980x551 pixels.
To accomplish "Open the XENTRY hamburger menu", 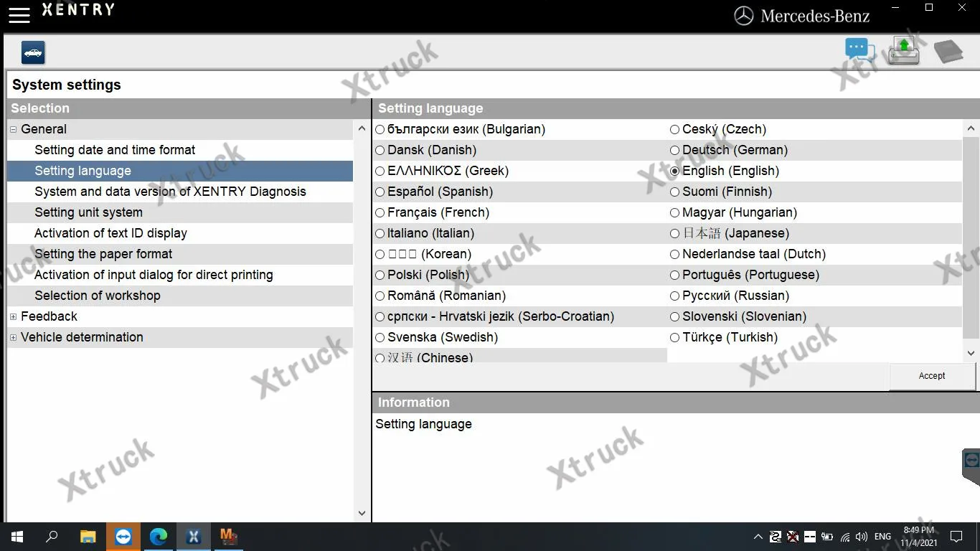I will pos(19,15).
